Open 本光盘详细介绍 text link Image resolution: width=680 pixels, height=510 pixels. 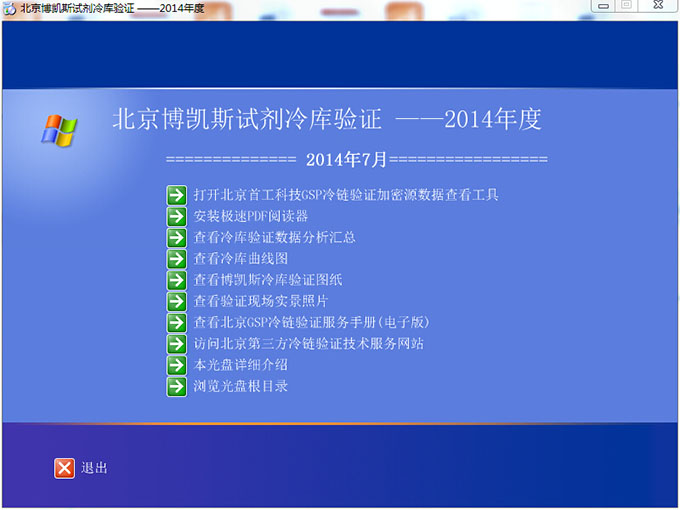click(240, 365)
